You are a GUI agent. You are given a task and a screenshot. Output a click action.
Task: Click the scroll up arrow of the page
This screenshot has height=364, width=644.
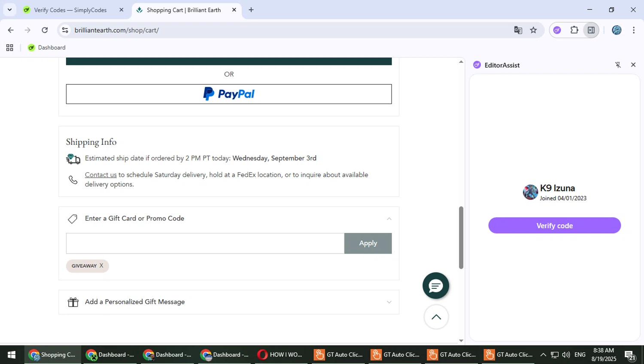461,62
